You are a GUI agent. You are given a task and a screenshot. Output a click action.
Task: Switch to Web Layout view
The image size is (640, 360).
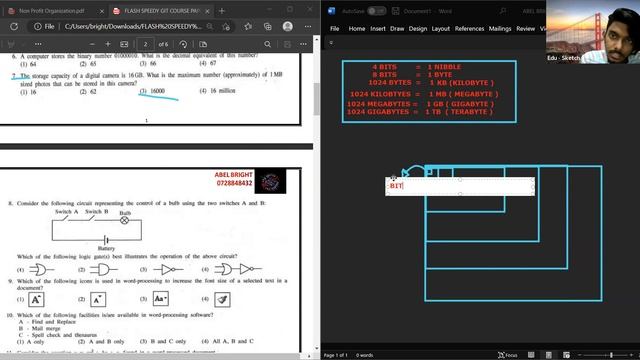566,355
